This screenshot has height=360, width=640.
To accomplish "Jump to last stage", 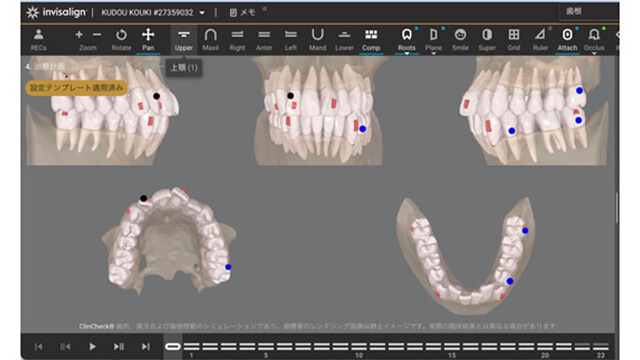I will point(146,347).
